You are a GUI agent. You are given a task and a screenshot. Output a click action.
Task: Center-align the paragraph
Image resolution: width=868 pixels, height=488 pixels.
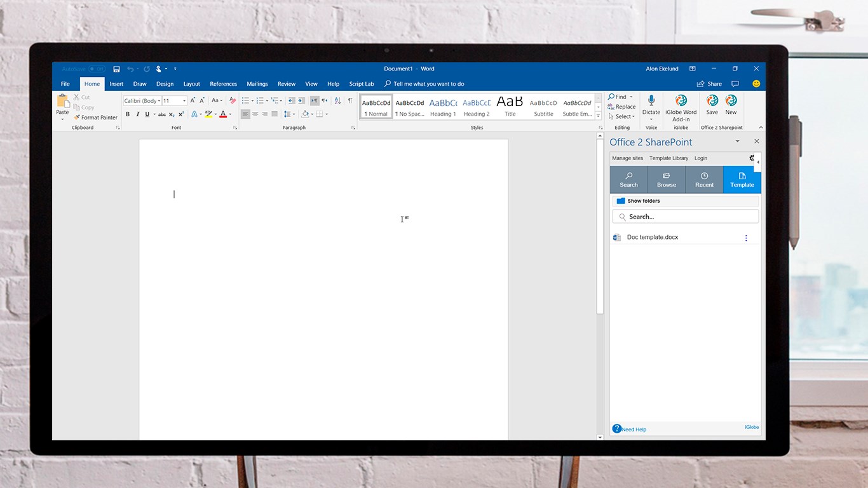click(x=255, y=114)
